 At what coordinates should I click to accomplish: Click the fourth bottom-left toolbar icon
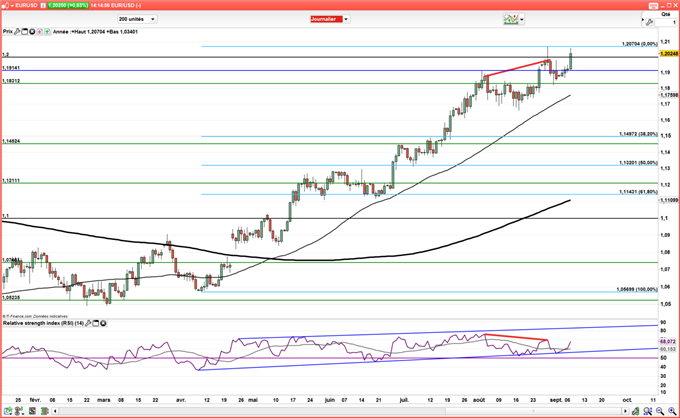(44, 411)
